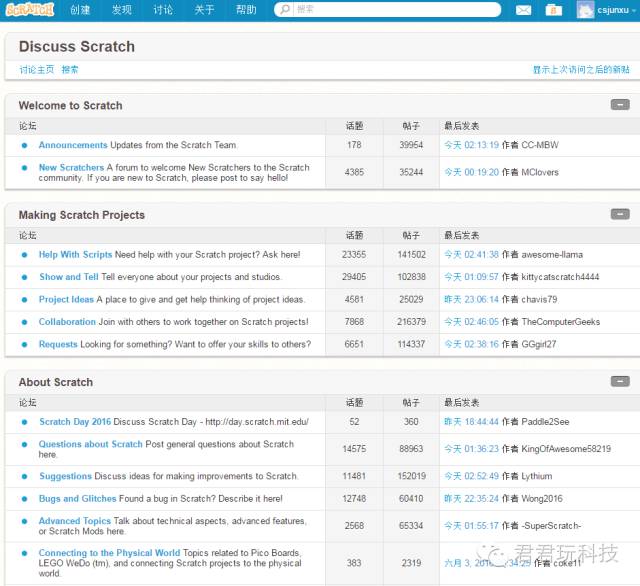Screen dimensions: 640x586
Task: Open the Advanced Topics forum
Action: click(x=75, y=521)
